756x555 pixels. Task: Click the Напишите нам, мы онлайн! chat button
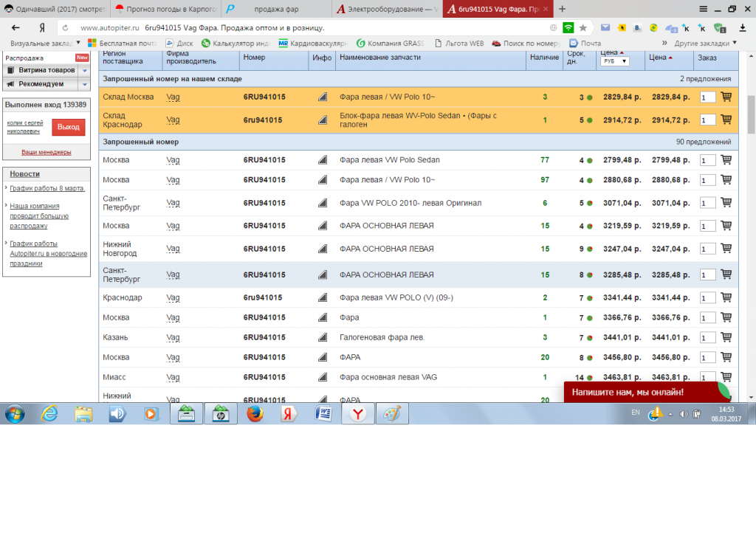coord(646,392)
